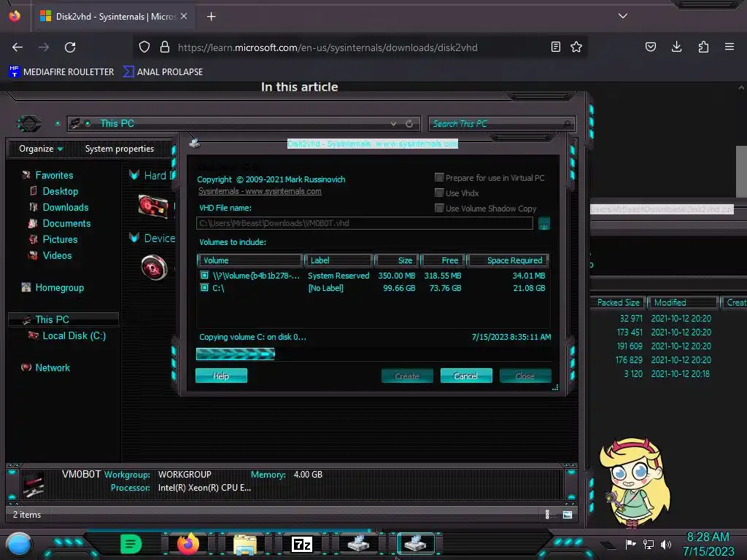Click This PC in Explorer address bar
The width and height of the screenshot is (747, 560).
point(117,124)
